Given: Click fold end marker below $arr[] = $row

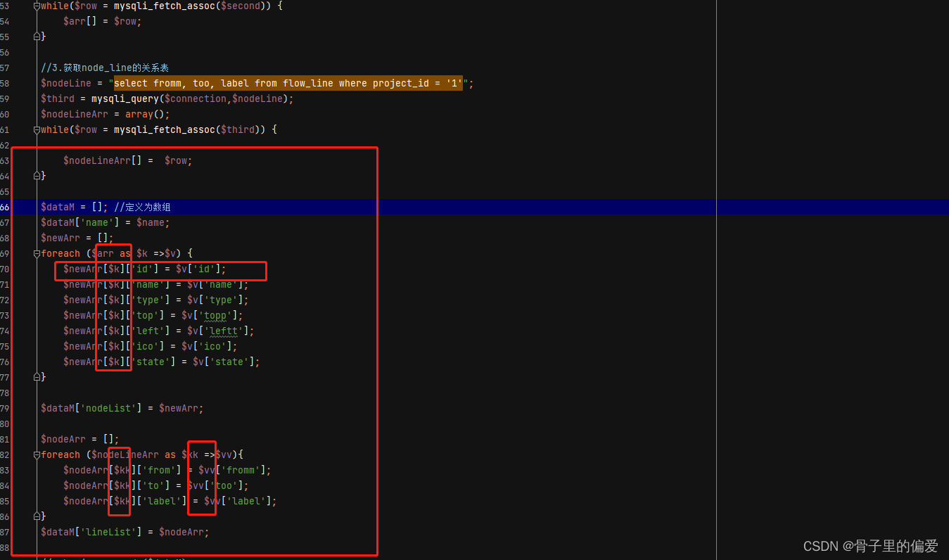Looking at the screenshot, I should pyautogui.click(x=37, y=37).
